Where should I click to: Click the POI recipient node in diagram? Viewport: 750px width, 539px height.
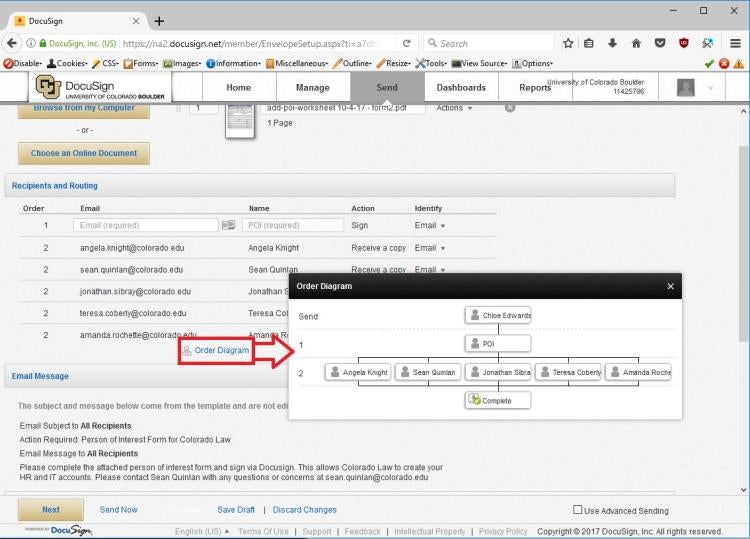click(x=498, y=343)
